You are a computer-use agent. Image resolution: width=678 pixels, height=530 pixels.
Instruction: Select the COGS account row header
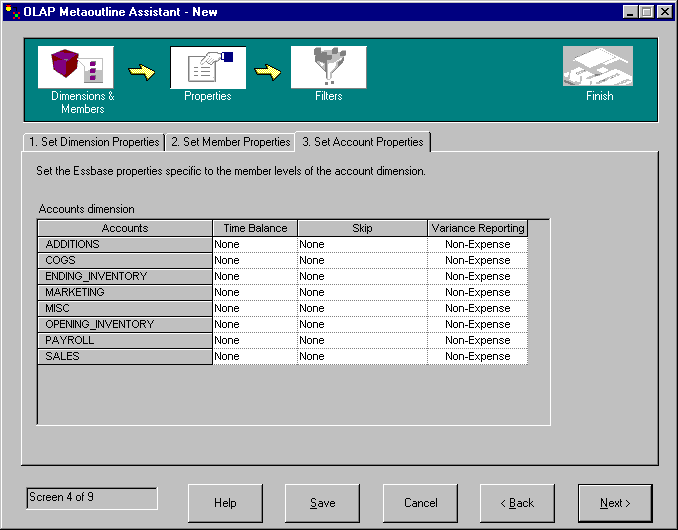point(125,260)
